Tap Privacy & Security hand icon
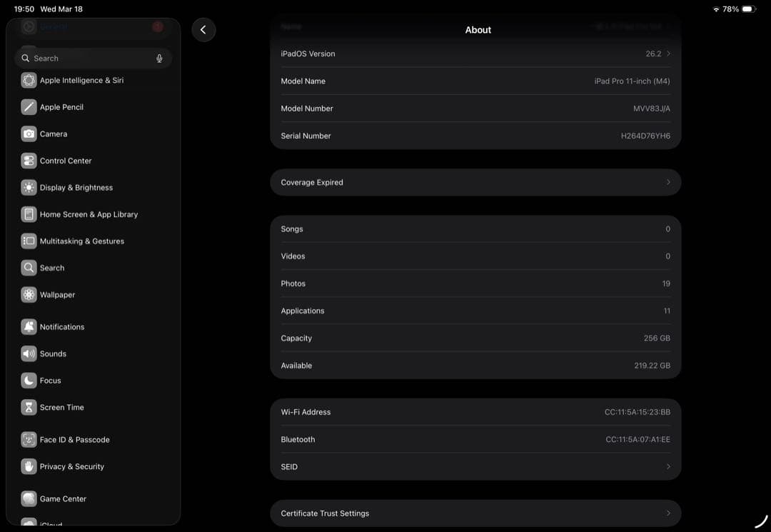This screenshot has height=532, width=771. tap(29, 466)
